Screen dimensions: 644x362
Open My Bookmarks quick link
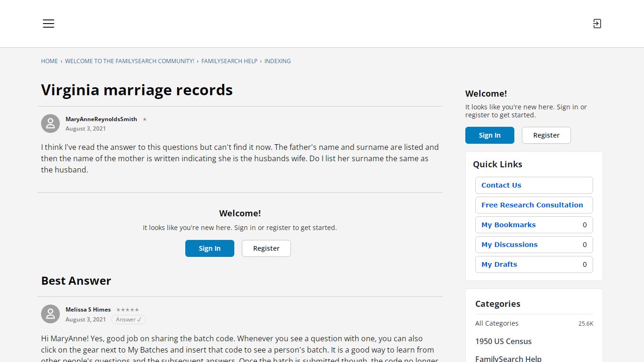534,225
